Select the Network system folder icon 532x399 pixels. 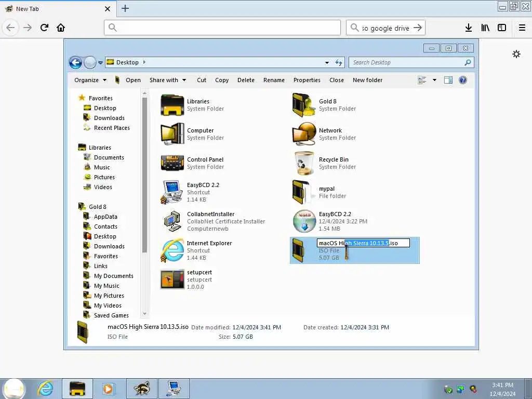pos(304,134)
